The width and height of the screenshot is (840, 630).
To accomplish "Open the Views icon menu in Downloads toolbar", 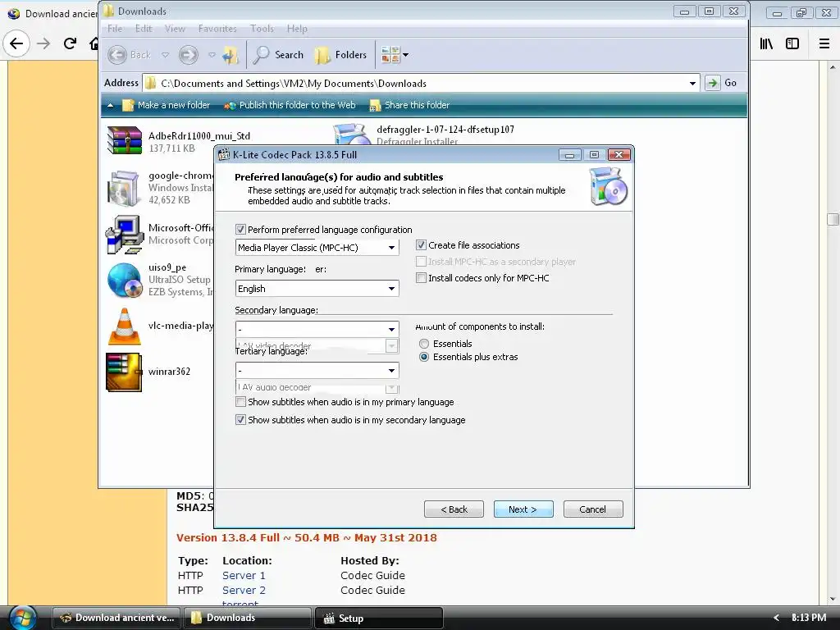I will [395, 55].
